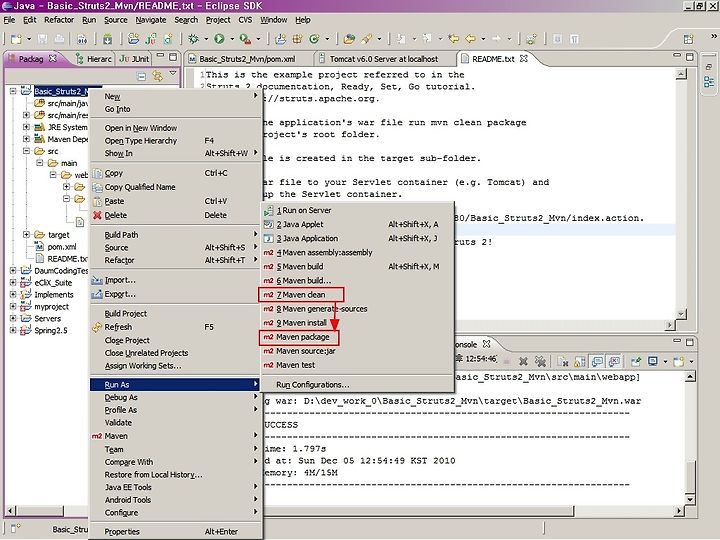Maximize the editor area pane
Screen dimensions: 720x540
[x=689, y=56]
